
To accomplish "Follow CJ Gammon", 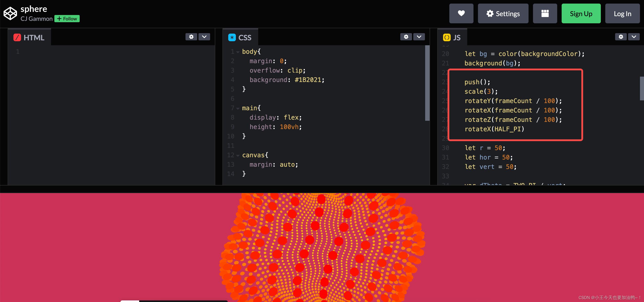I will (x=67, y=19).
